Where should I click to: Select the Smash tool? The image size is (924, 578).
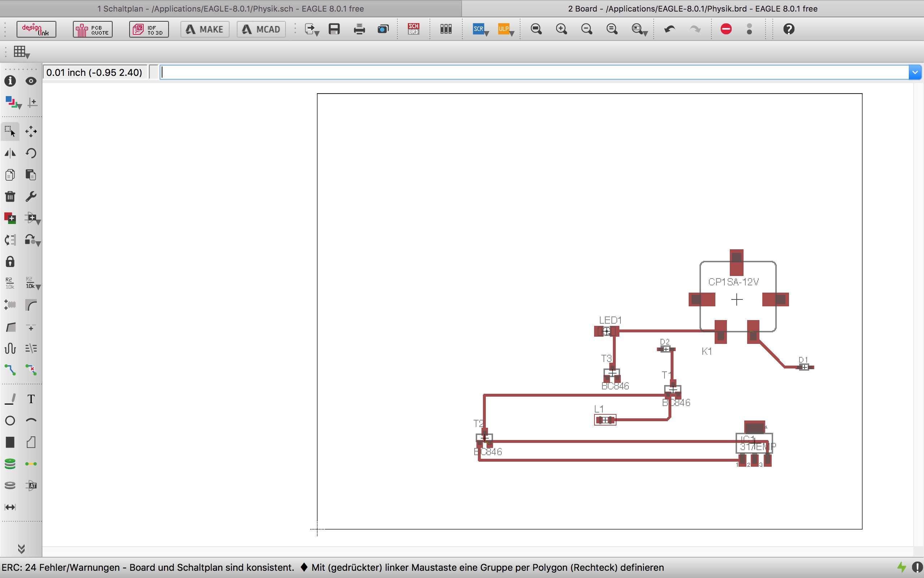(10, 305)
